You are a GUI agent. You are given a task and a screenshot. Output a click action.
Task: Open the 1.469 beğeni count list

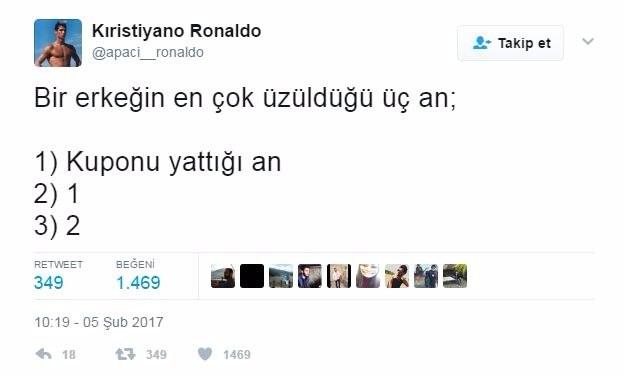click(x=138, y=283)
